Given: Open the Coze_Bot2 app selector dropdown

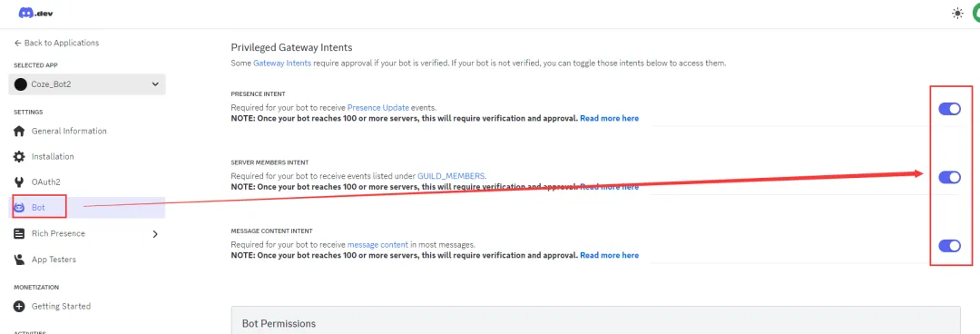Looking at the screenshot, I should point(87,84).
